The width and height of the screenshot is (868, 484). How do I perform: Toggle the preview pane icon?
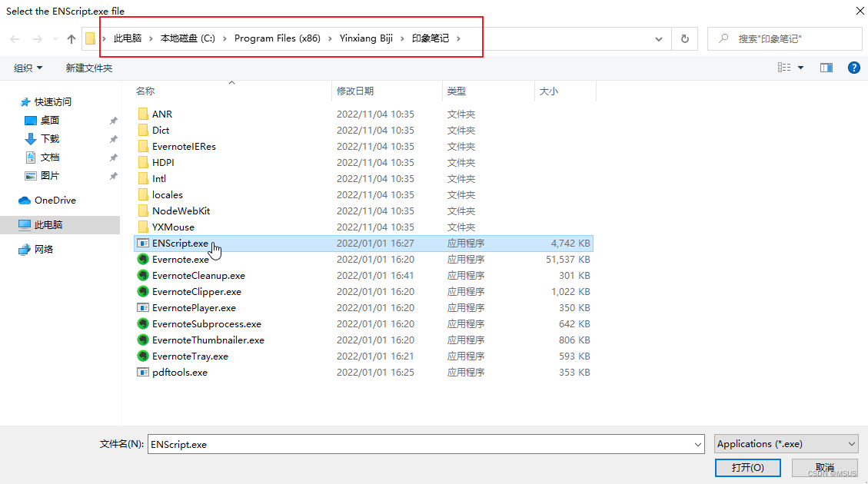pos(826,68)
